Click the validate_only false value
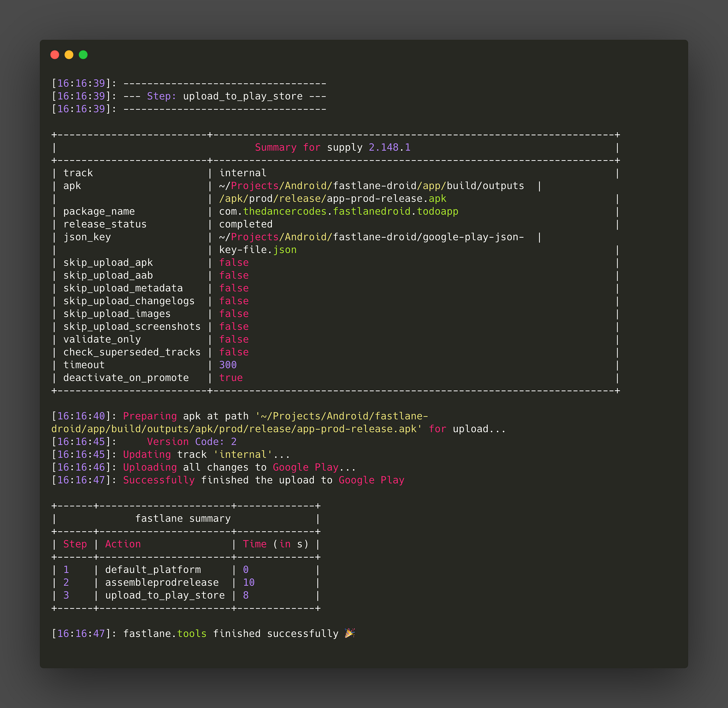This screenshot has width=728, height=708. (233, 339)
